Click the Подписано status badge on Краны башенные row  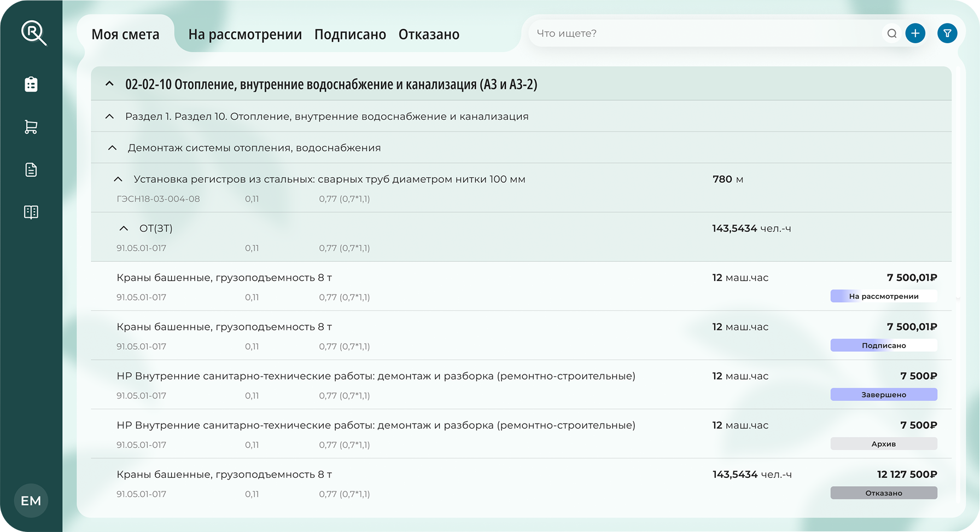[x=883, y=345]
